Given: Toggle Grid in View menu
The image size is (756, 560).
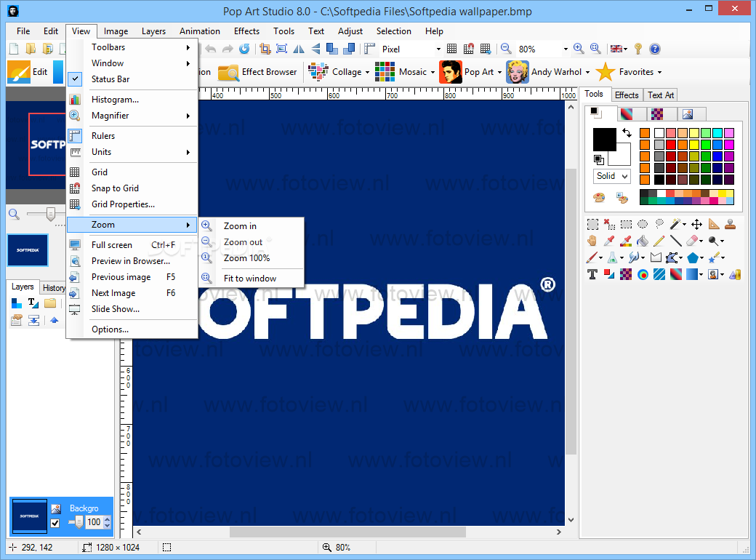Looking at the screenshot, I should 132,172.
